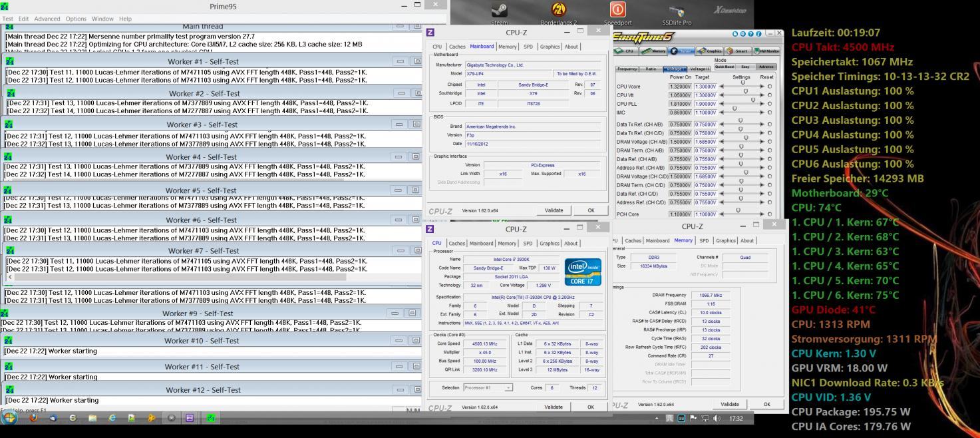Switch EasyTune6 mode to Quick Boost
Image resolution: width=980 pixels, height=438 pixels.
725,67
